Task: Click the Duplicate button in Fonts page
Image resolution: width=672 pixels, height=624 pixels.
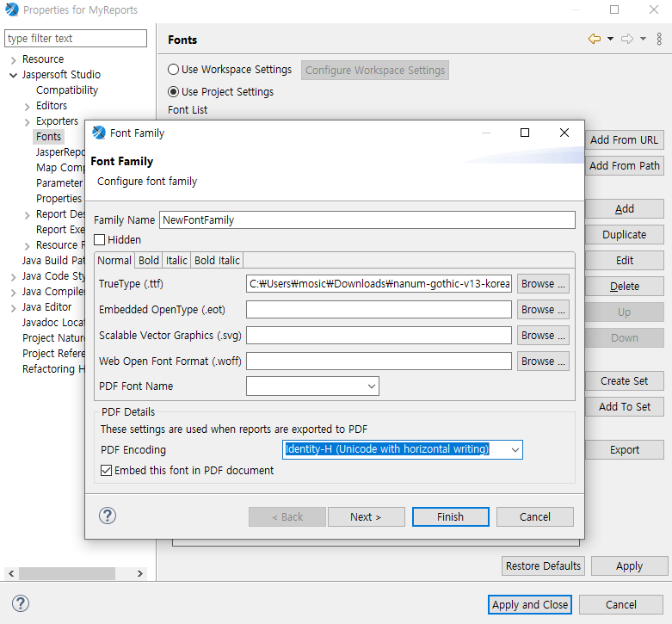Action: [625, 234]
